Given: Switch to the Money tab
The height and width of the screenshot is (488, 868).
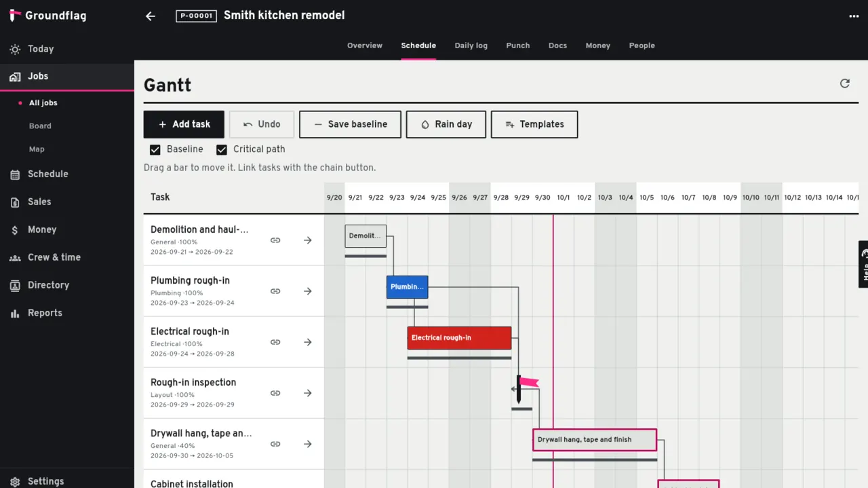Looking at the screenshot, I should [598, 45].
